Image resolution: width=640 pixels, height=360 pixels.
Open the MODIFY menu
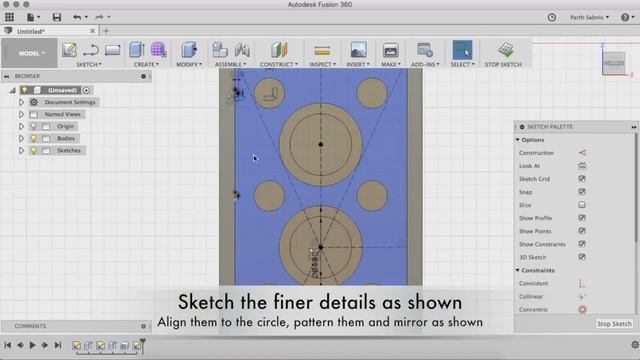click(x=189, y=64)
